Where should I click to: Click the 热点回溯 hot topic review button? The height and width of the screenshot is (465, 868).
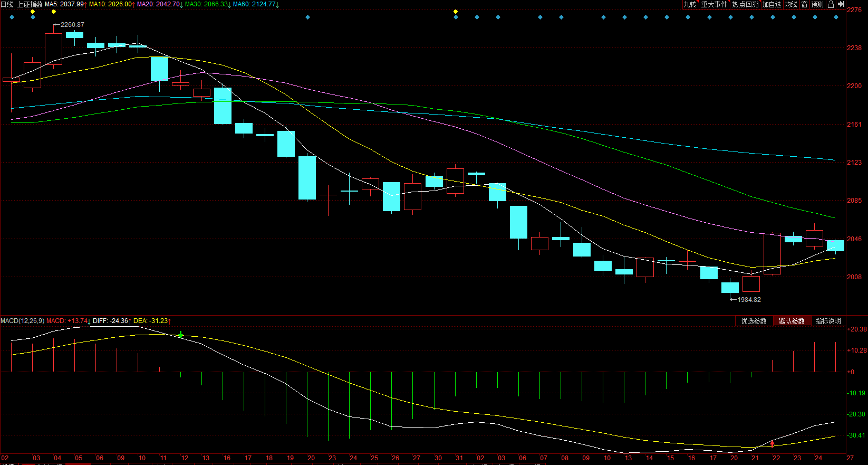pyautogui.click(x=745, y=4)
